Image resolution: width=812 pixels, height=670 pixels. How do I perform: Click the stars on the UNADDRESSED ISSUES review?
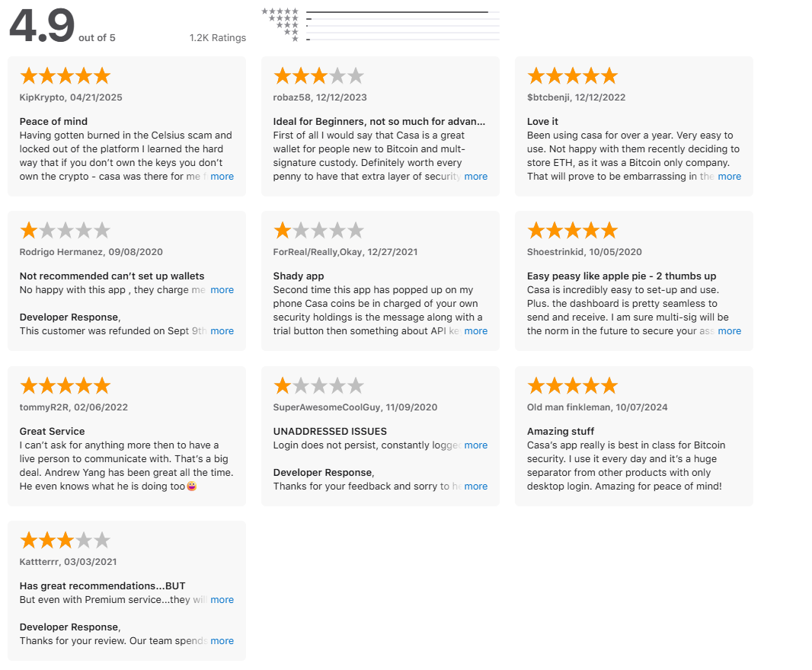pyautogui.click(x=318, y=386)
